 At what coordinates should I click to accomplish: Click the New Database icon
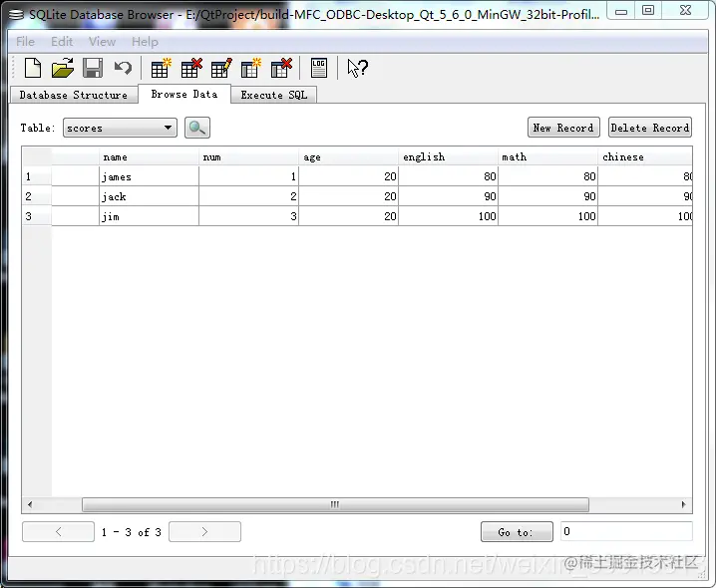click(x=33, y=69)
